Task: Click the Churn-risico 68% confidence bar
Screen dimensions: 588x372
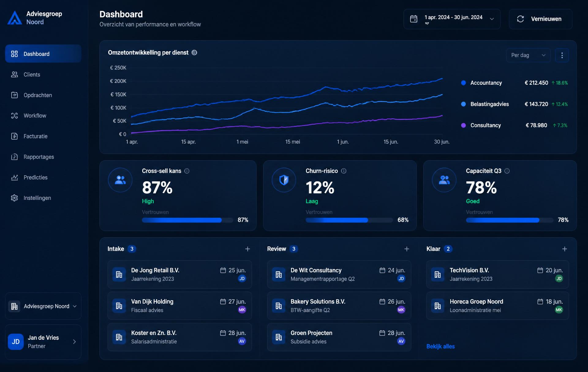Action: click(x=349, y=220)
